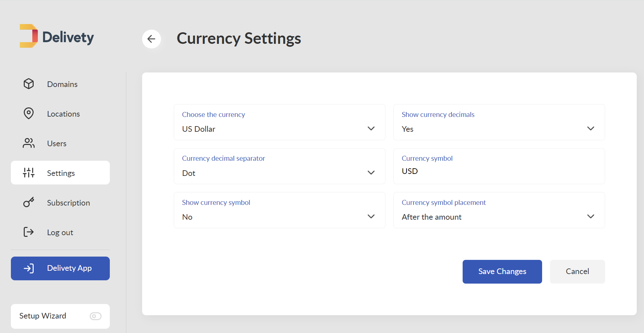Expand the Show currency symbol dropdown

(x=280, y=210)
